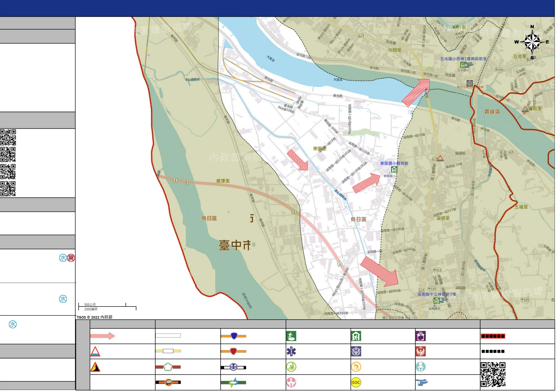Image resolution: width=556 pixels, height=392 pixels.
Task: Click the high-speed rail train legend symbol
Action: coord(168,383)
